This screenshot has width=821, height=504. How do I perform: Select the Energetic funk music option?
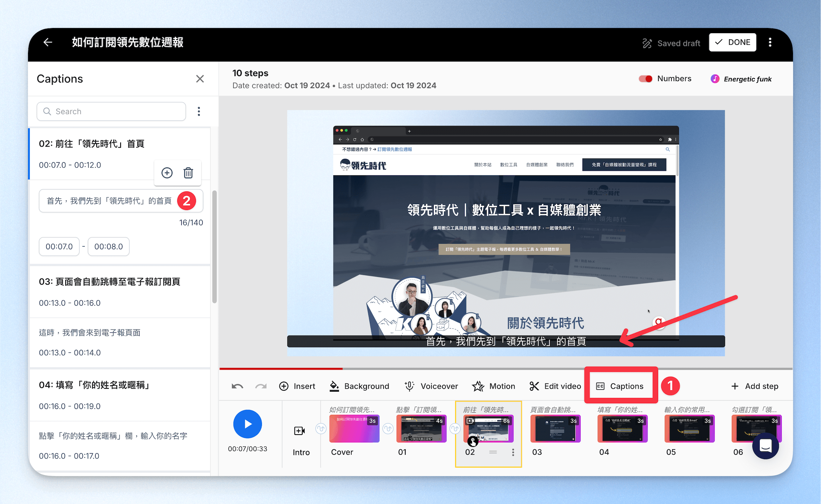click(x=741, y=79)
